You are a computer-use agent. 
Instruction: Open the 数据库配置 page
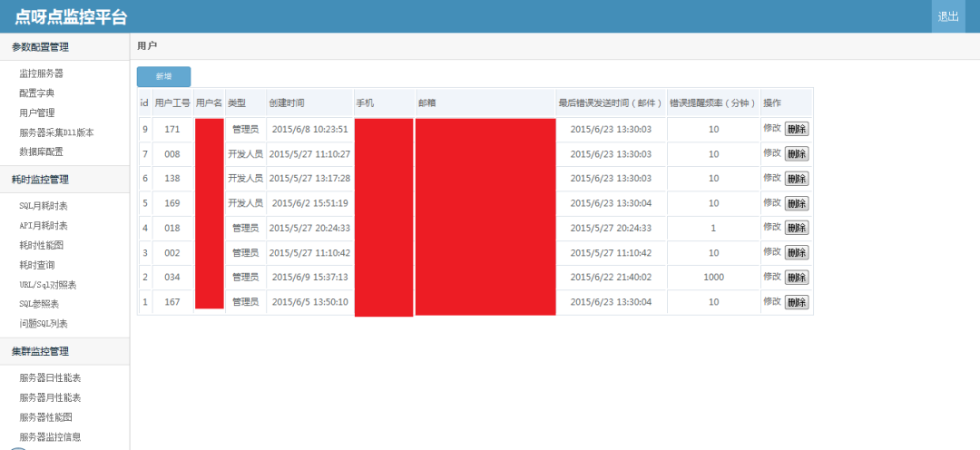click(42, 152)
